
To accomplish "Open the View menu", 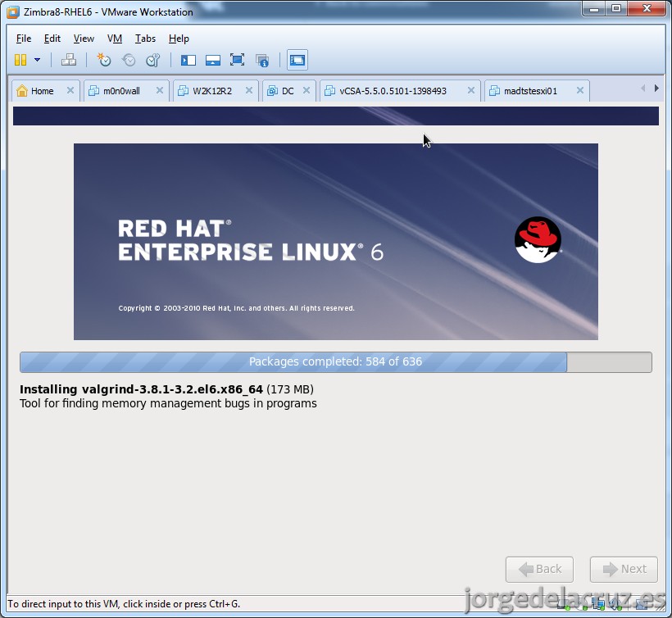I will click(84, 39).
